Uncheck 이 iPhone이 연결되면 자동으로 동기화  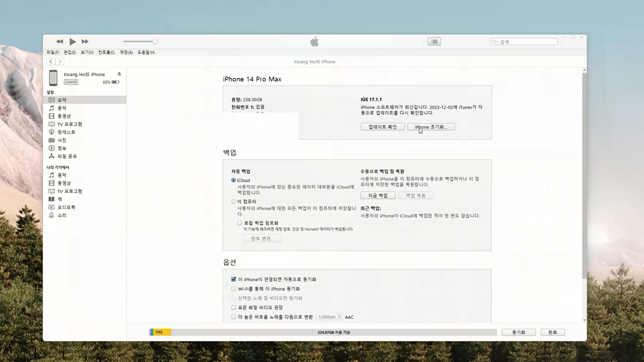pyautogui.click(x=233, y=279)
